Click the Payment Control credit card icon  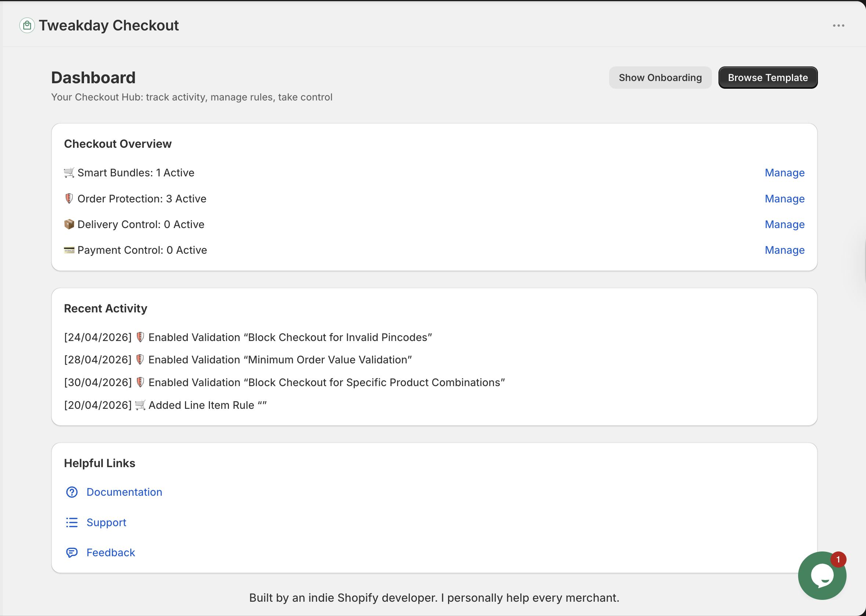point(69,250)
